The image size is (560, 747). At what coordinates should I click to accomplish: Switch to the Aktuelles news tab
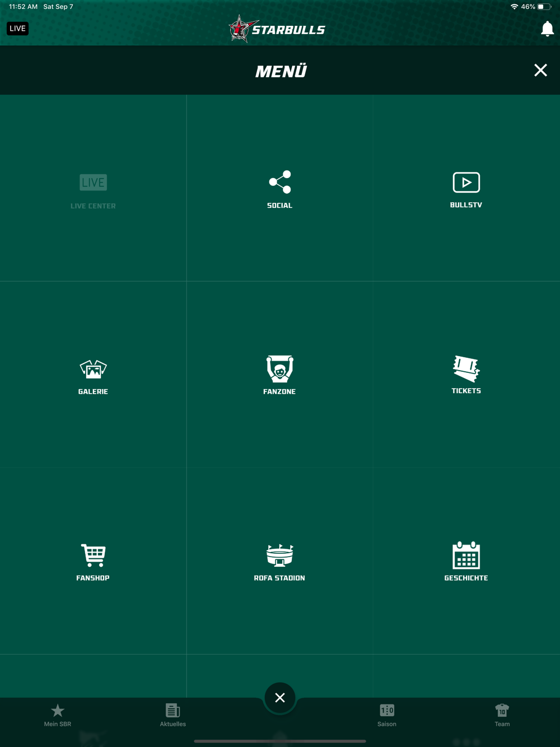coord(172,715)
